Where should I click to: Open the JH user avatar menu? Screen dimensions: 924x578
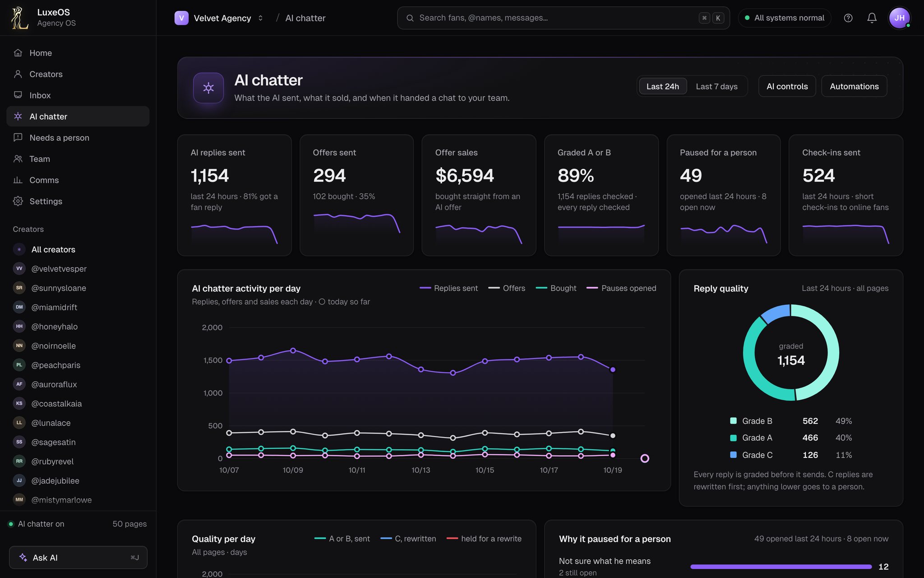899,18
